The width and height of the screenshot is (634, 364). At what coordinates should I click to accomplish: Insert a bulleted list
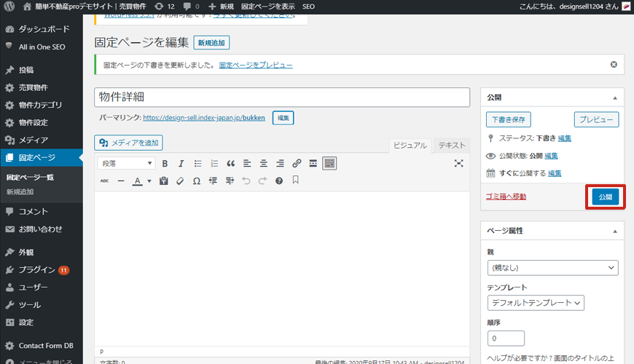[x=197, y=164]
